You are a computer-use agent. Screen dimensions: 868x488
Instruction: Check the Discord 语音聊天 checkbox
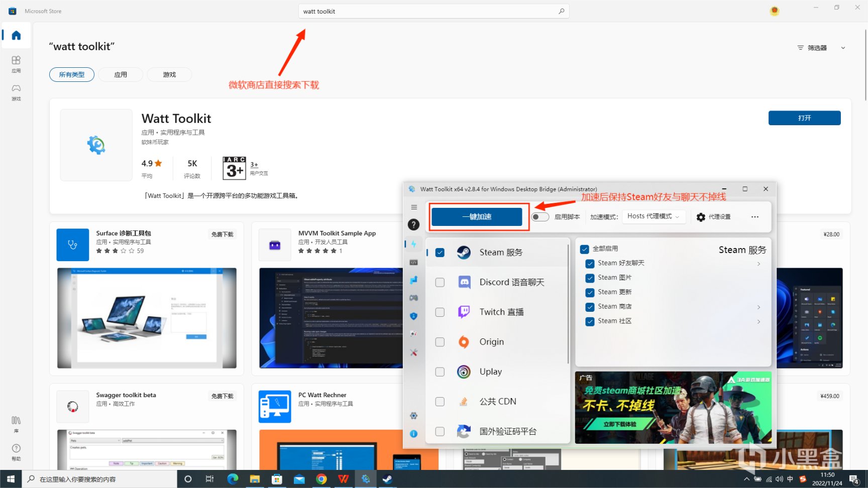coord(440,282)
